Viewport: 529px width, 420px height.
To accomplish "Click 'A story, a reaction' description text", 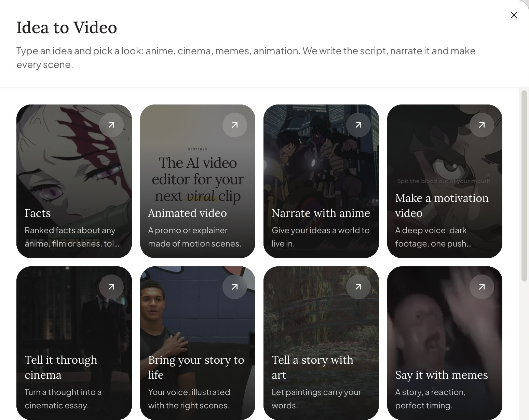I will pos(431,399).
